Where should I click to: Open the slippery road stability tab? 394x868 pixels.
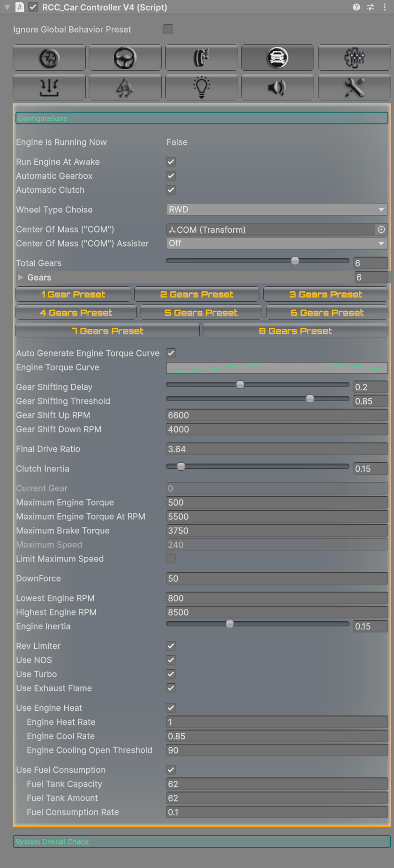pyautogui.click(x=125, y=87)
